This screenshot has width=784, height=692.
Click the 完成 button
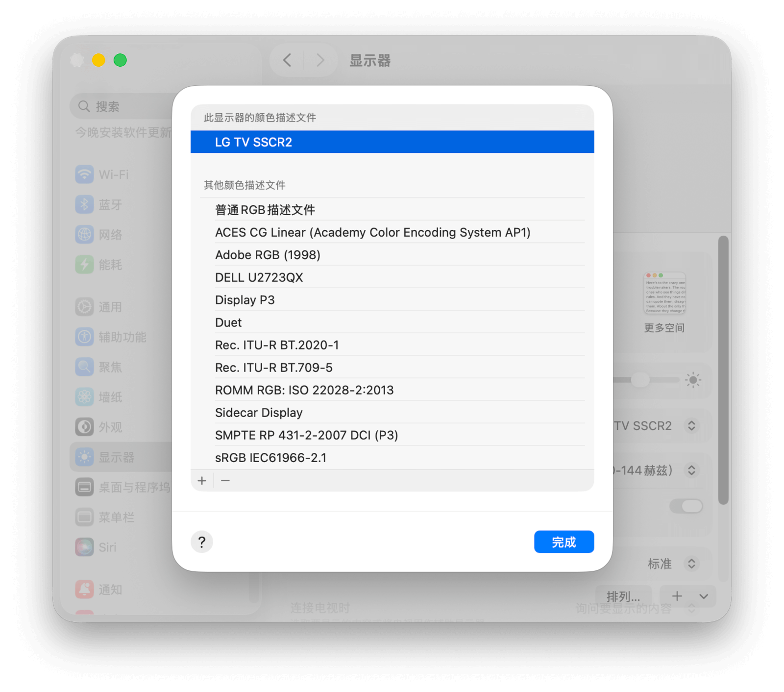[x=563, y=542]
